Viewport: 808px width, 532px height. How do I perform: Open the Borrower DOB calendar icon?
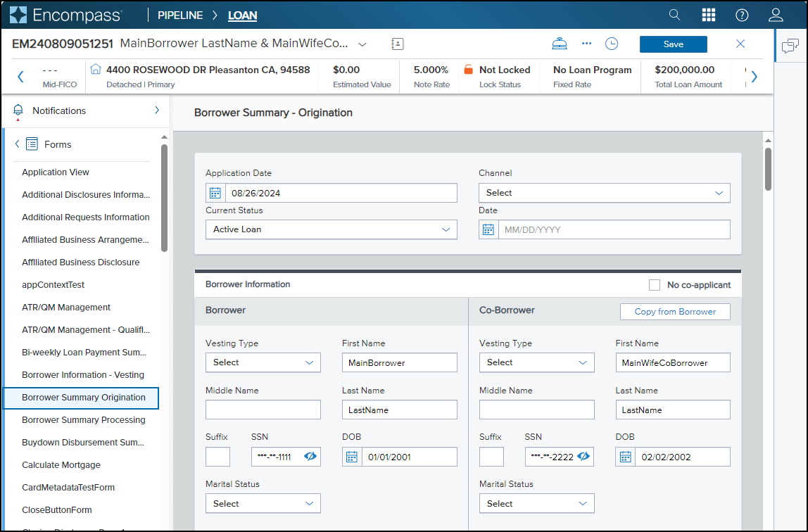click(352, 457)
